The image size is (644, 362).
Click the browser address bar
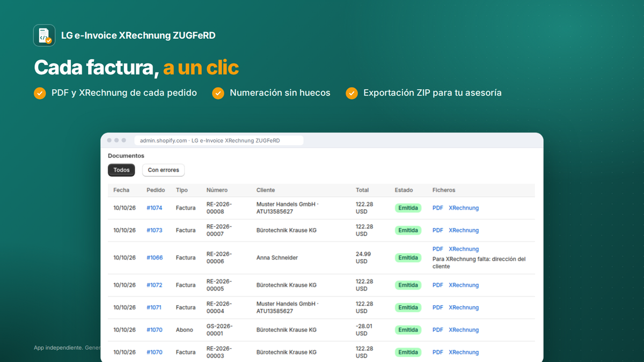(x=218, y=141)
